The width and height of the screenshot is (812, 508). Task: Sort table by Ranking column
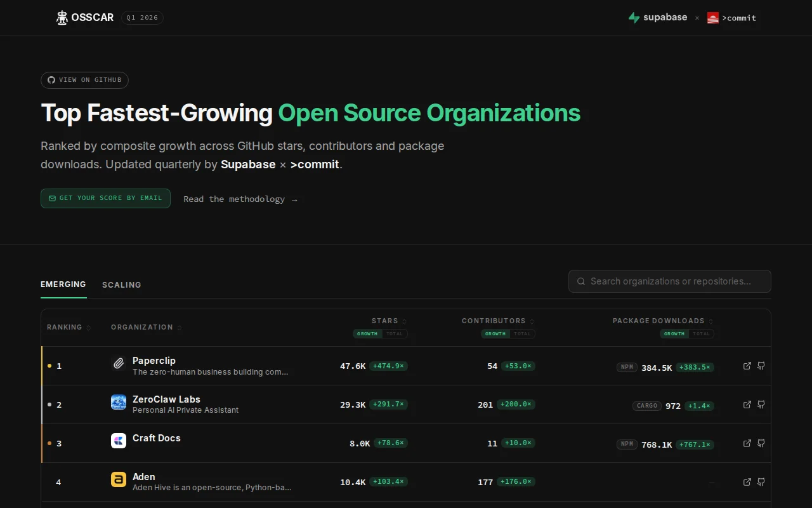click(69, 327)
